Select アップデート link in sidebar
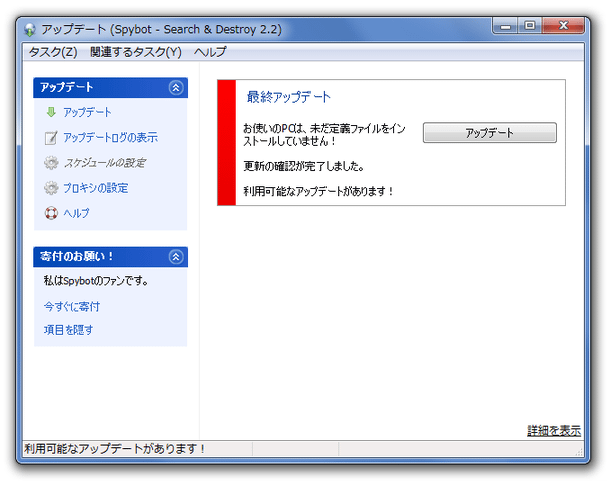610x486 pixels. coord(88,112)
